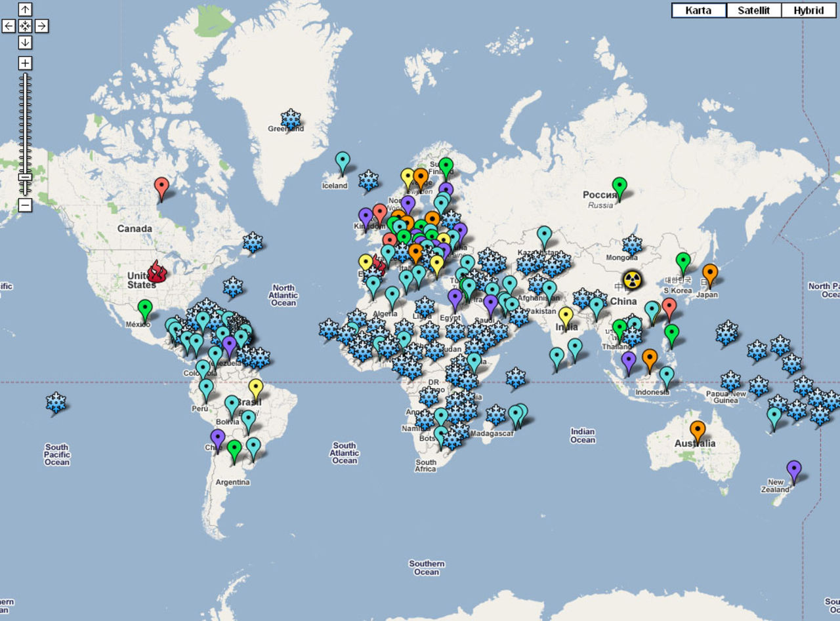Click the zoom slider handle
The height and width of the screenshot is (621, 840).
[25, 177]
